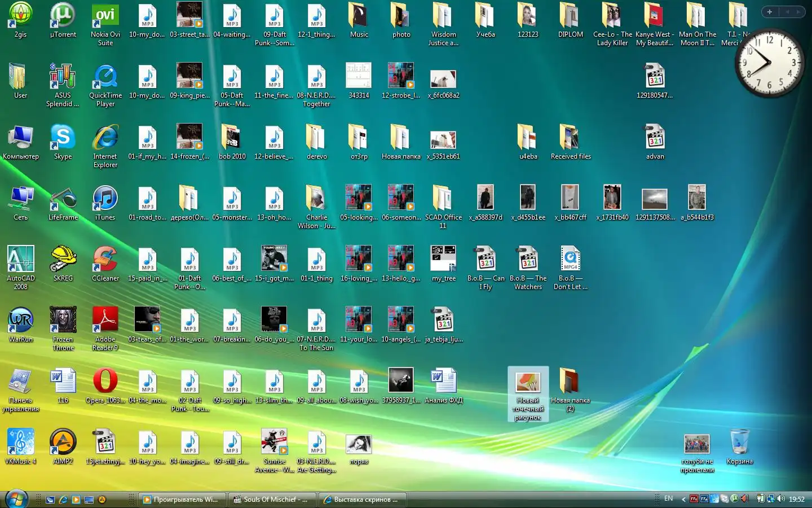812x508 pixels.
Task: Click the Adobe Reader 9 icon
Action: pyautogui.click(x=105, y=321)
